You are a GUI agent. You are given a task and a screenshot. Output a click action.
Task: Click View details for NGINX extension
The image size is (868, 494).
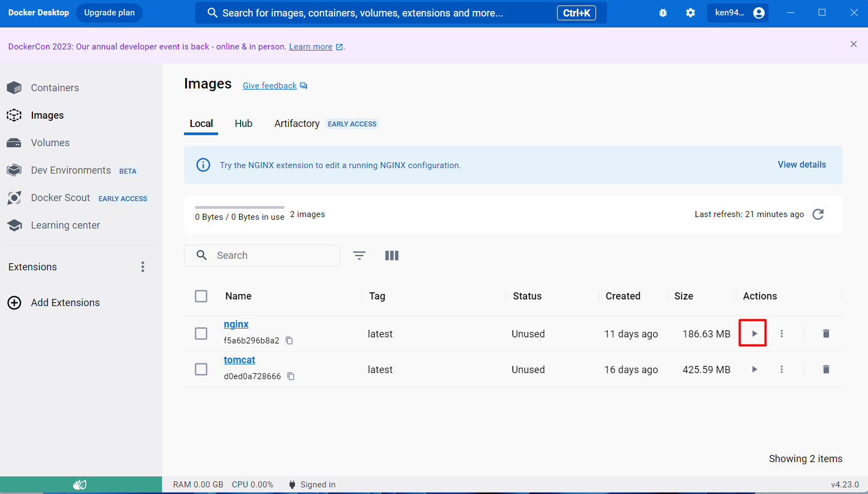tap(802, 165)
